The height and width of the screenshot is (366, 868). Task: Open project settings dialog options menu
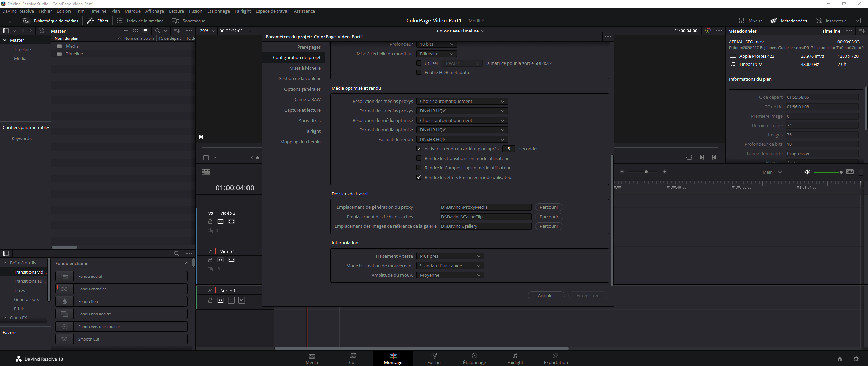608,37
